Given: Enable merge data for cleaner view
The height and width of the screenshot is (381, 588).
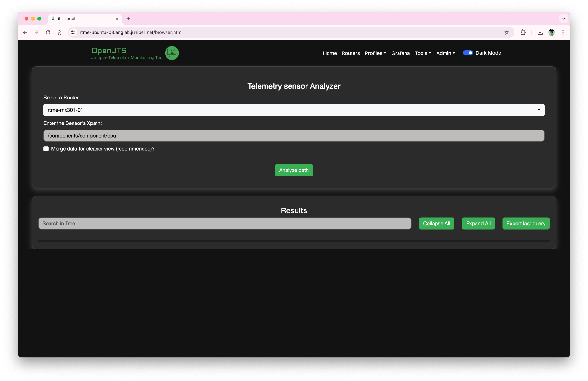Looking at the screenshot, I should coord(46,149).
